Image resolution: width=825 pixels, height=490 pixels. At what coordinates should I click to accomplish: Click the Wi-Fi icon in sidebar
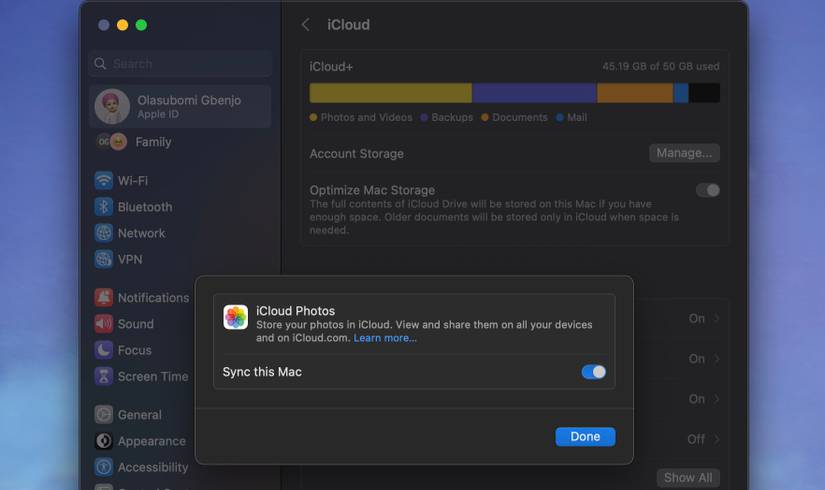point(104,181)
